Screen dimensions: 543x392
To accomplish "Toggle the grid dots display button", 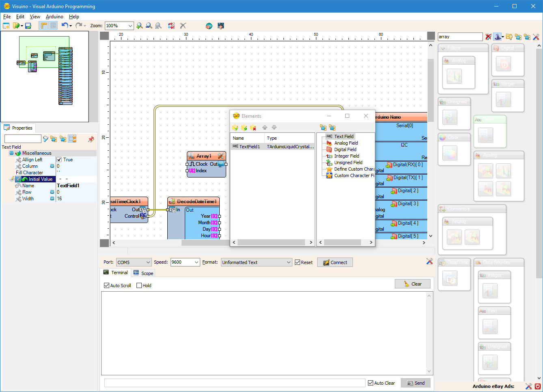I will [x=53, y=26].
